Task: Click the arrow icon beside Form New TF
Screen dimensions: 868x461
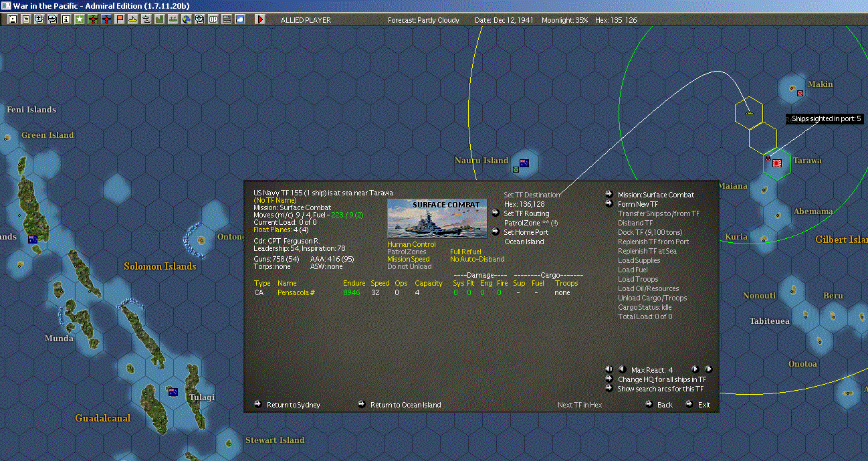Action: [609, 203]
